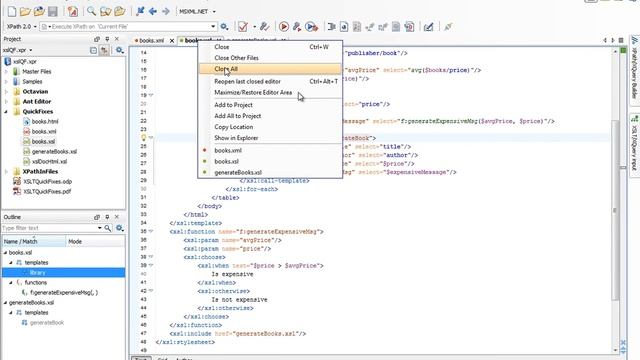Collapse all in Project panel
The height and width of the screenshot is (360, 640).
(93, 50)
